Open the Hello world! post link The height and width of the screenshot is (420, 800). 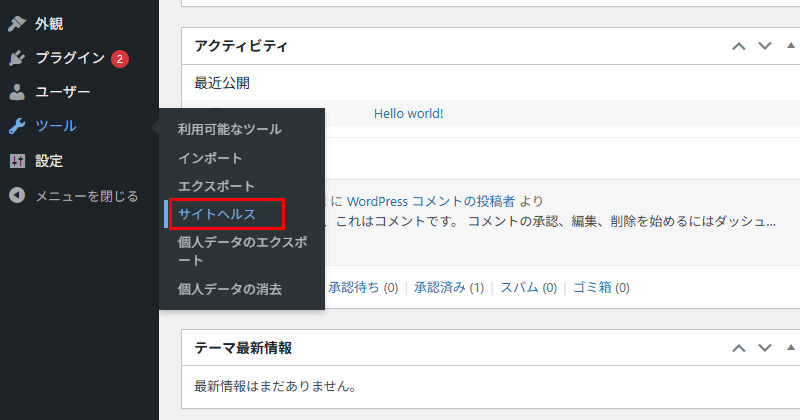(408, 114)
